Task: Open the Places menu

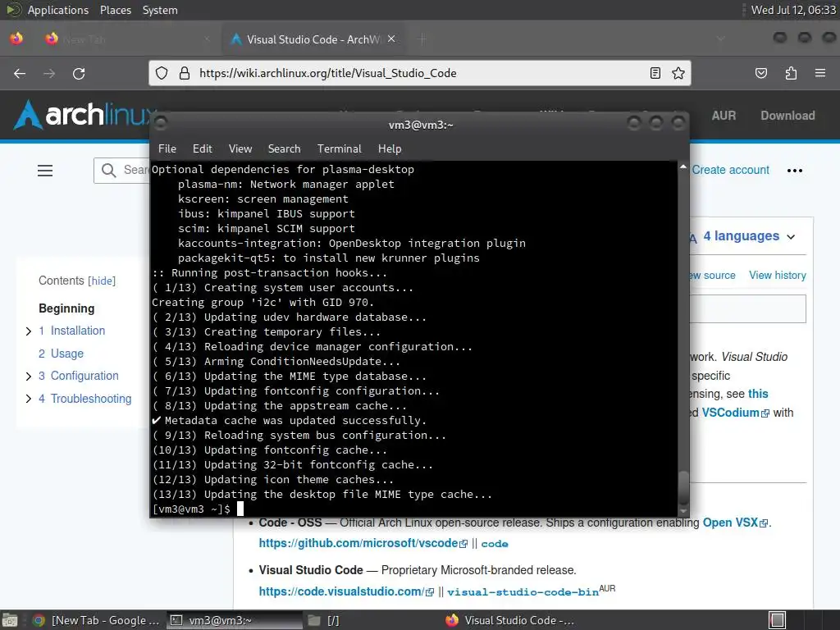Action: [115, 10]
